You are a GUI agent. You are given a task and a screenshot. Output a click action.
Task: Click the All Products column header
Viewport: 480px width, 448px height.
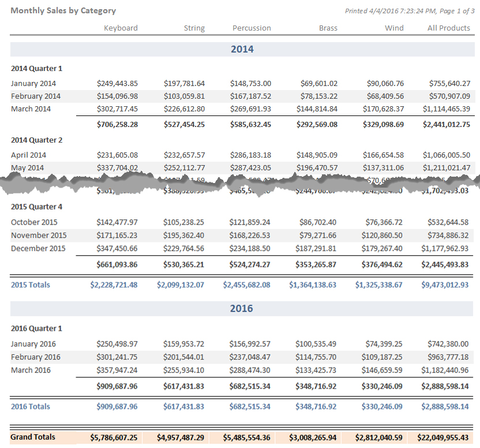(x=448, y=28)
